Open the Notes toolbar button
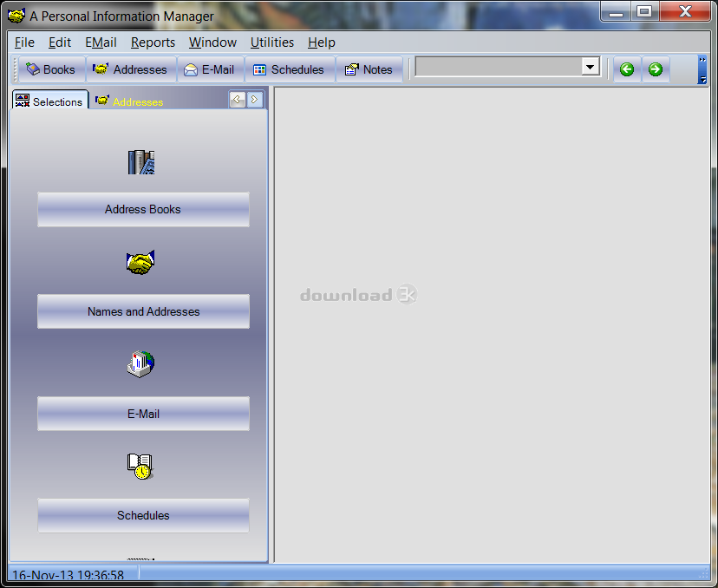Viewport: 718px width, 588px height. coord(369,69)
